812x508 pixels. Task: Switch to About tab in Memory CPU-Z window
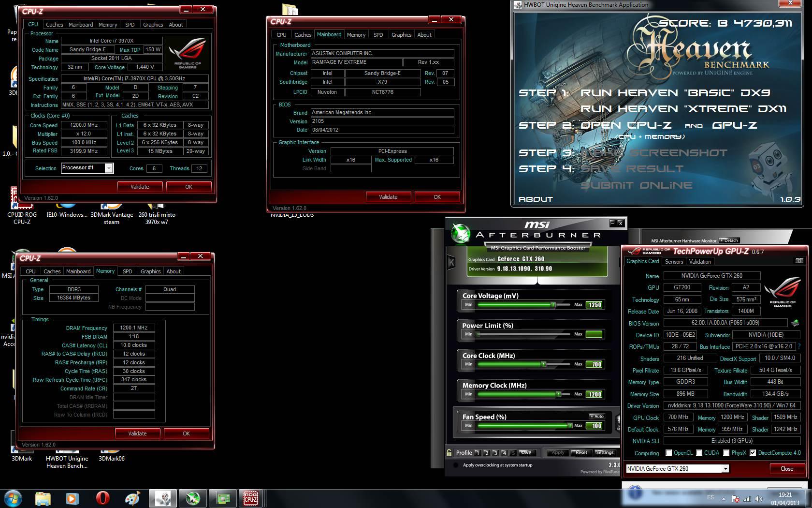(x=174, y=271)
